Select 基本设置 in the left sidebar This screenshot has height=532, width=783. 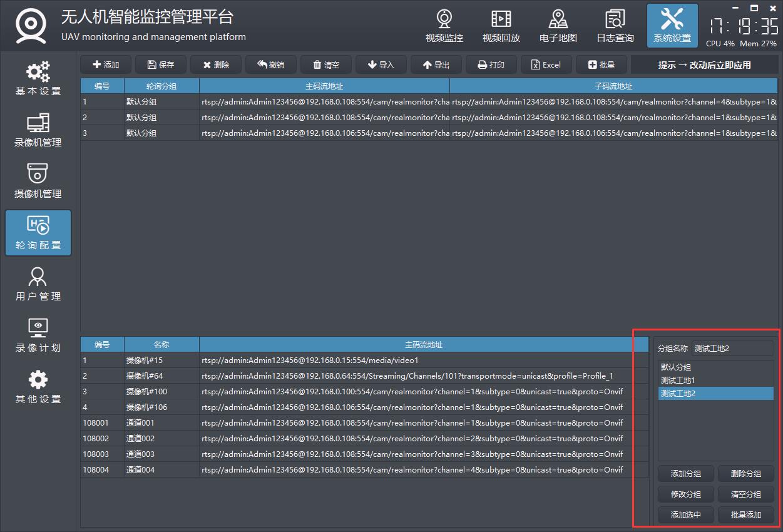pos(38,79)
